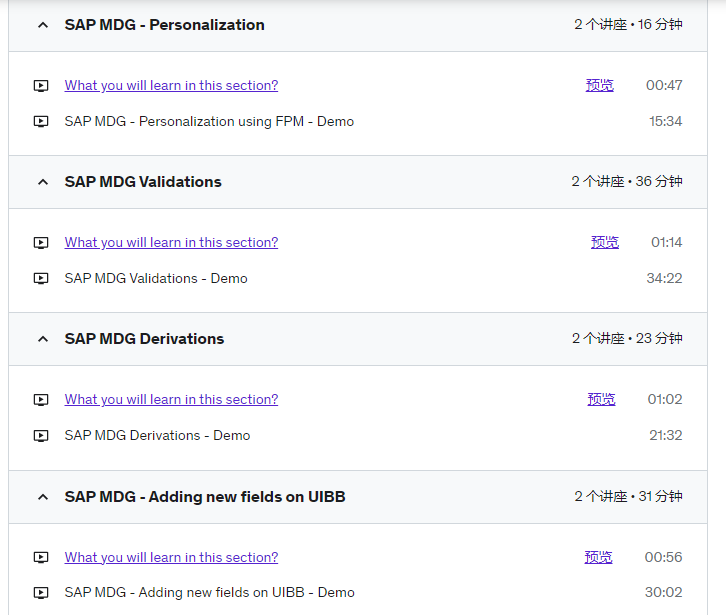Screen dimensions: 726x615
Task: Click the '2 个讲座 • 16 分钟' summary
Action: point(628,25)
